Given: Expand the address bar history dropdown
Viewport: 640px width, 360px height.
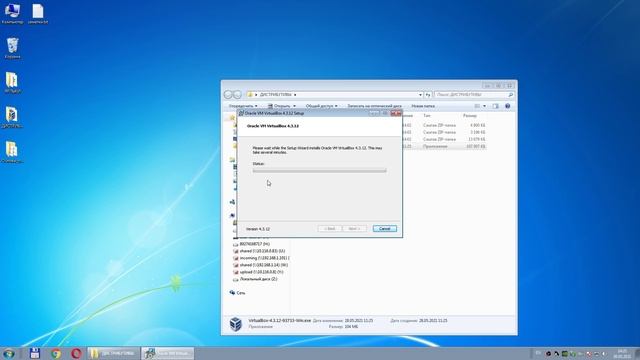Looking at the screenshot, I should click(420, 95).
